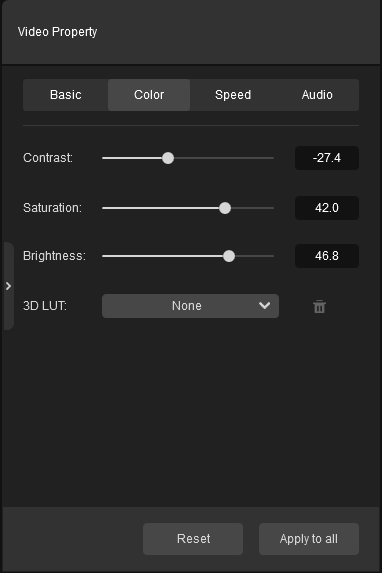Open the Speed tab
The width and height of the screenshot is (382, 573).
click(x=233, y=95)
